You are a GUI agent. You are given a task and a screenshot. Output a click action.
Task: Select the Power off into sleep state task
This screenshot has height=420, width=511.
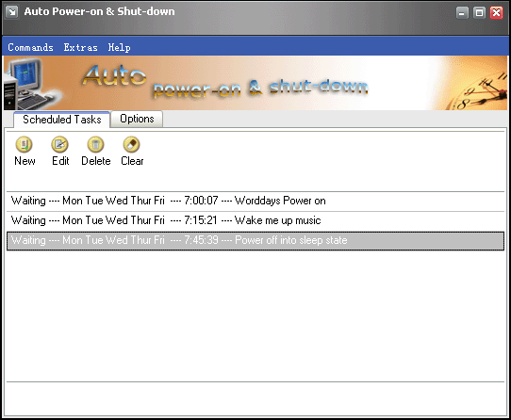(x=255, y=241)
